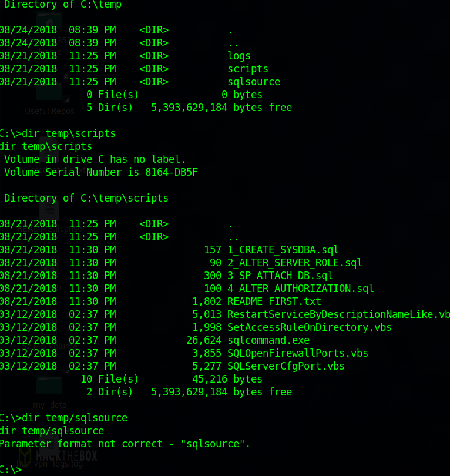Click the 52 MB Volume label
Viewport: 450px width, 476px height.
49,346
